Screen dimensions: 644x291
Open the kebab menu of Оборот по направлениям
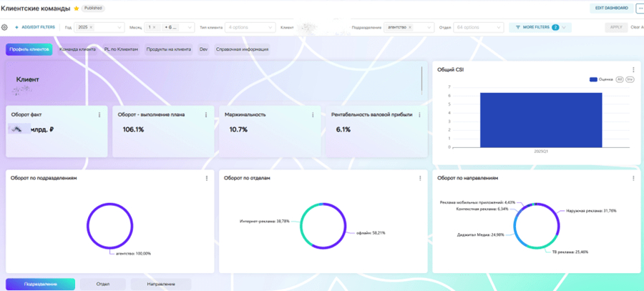click(x=633, y=178)
